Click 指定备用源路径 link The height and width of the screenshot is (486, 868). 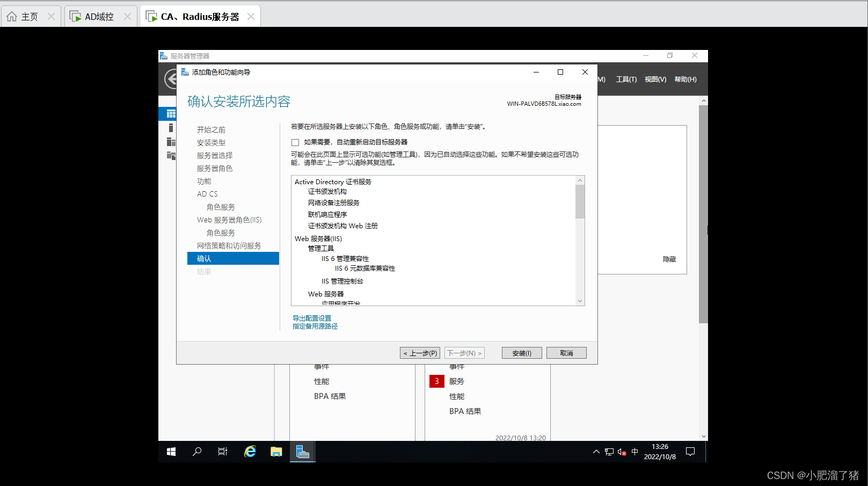point(315,327)
